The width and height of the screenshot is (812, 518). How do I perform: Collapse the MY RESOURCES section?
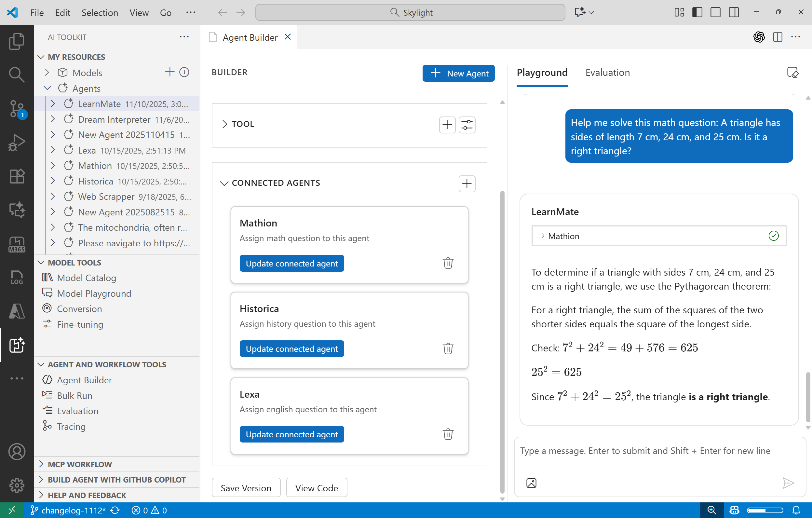[41, 57]
